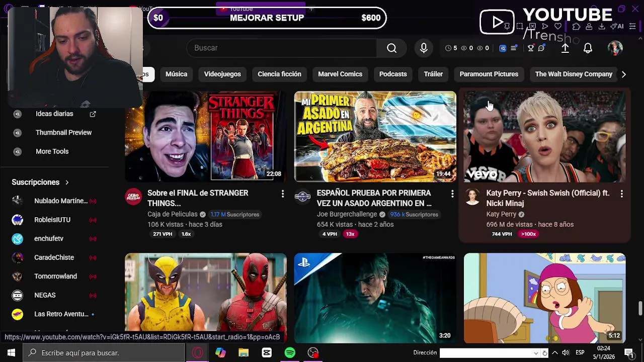Screen dimensions: 644x362
Task: Select the Marvel Comics category chip
Action: (x=340, y=74)
